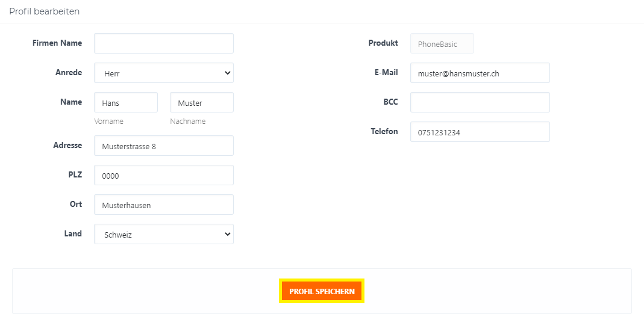The image size is (644, 314).
Task: Select the Telefon field showing 0751231234
Action: point(480,132)
